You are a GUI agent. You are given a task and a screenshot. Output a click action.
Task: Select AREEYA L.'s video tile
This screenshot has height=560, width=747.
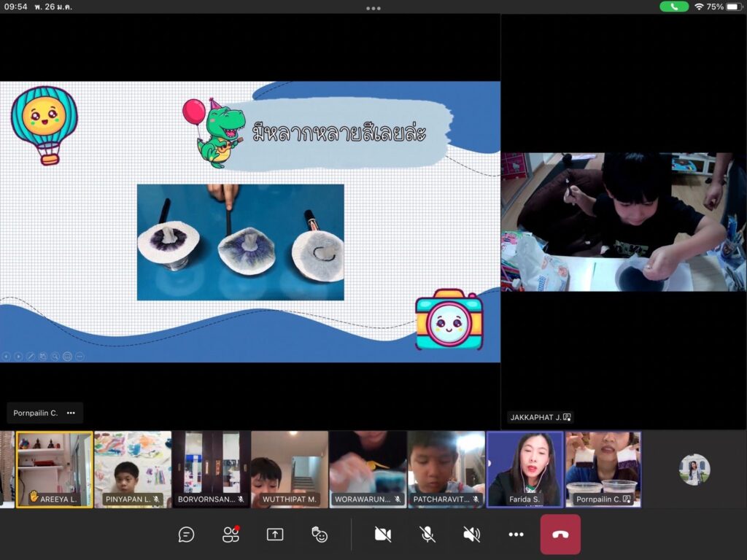point(55,469)
